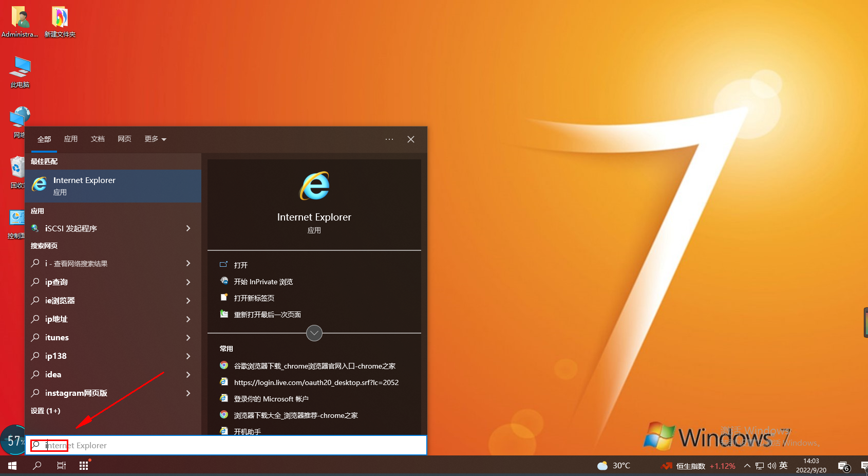Select the instagram网页版 suggestion text

point(76,393)
